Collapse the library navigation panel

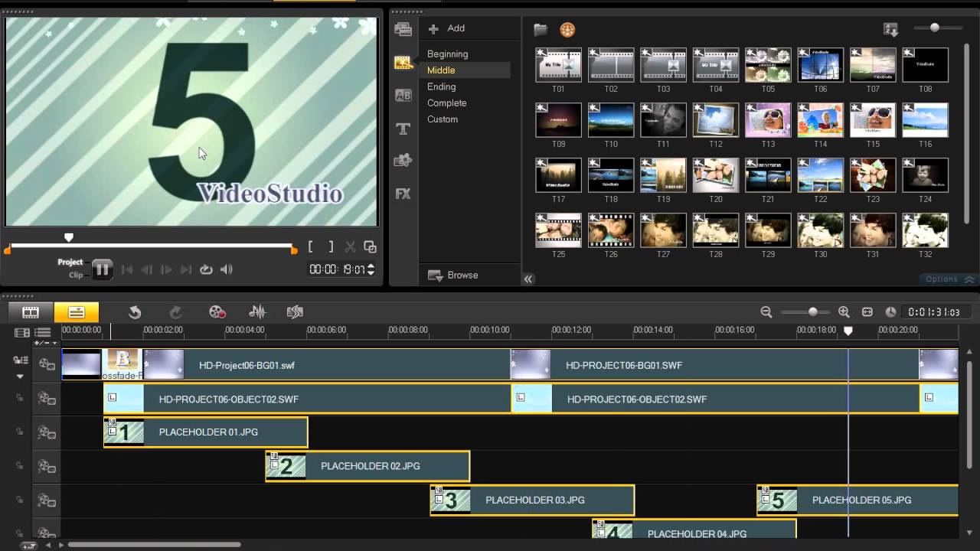click(528, 279)
